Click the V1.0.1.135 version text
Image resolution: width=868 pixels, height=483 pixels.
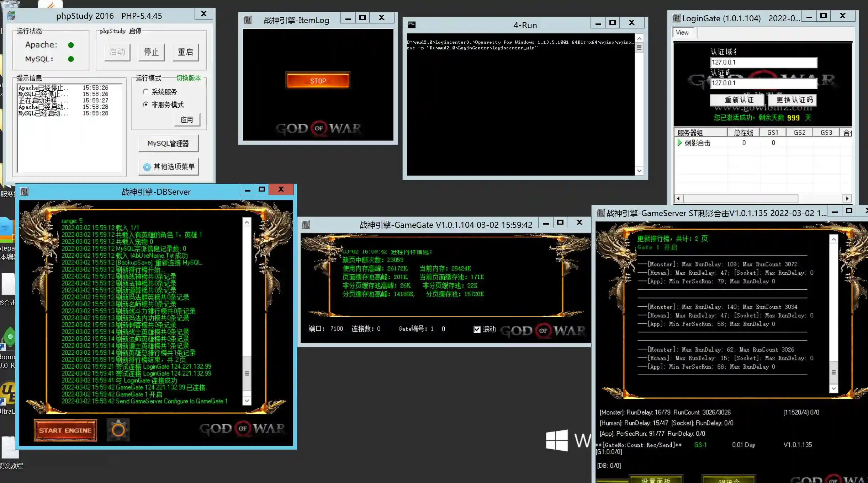tap(798, 445)
